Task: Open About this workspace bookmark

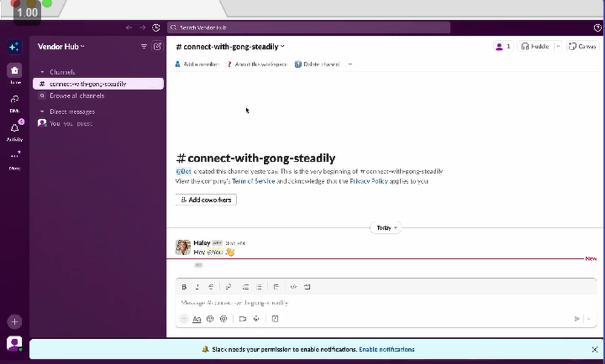Action: [257, 64]
